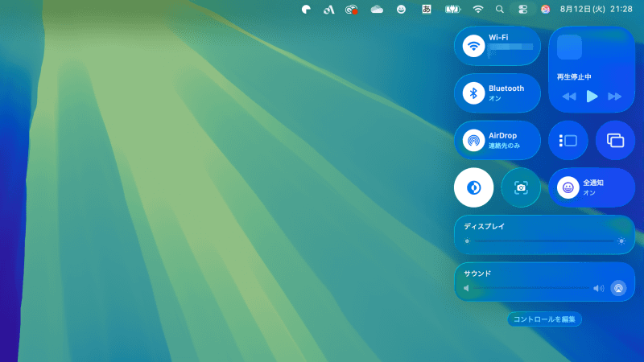Viewport: 644px width, 362px height.
Task: Open Wi-Fi network details label
Action: (x=510, y=46)
